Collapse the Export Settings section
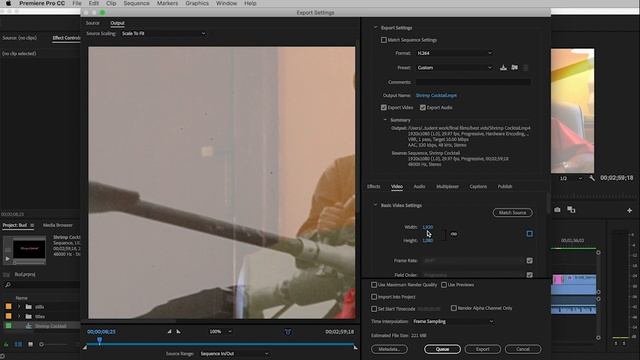Screen dimensions: 640x360 point(376,28)
